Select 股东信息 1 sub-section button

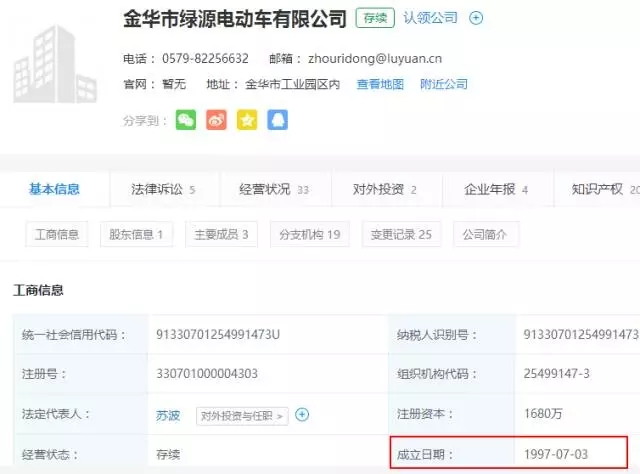pos(136,234)
